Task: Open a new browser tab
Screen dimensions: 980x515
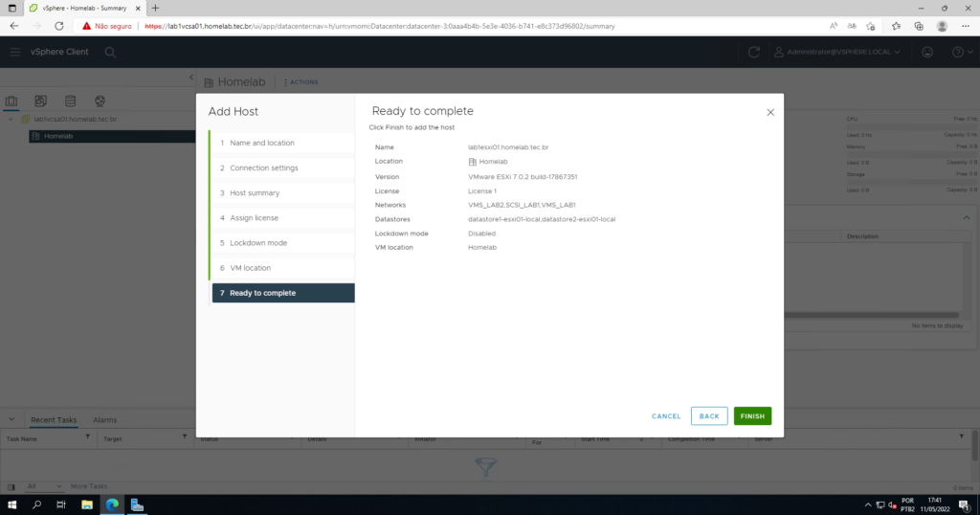Action: [155, 8]
